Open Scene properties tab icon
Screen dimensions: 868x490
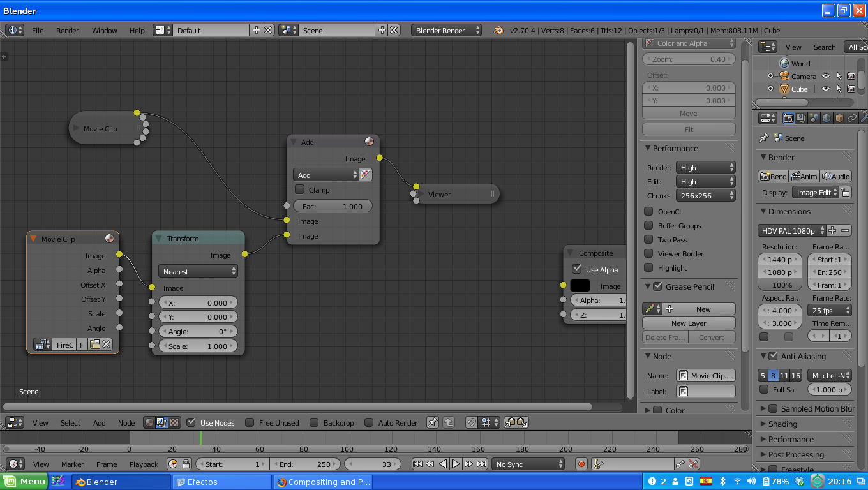pos(814,118)
